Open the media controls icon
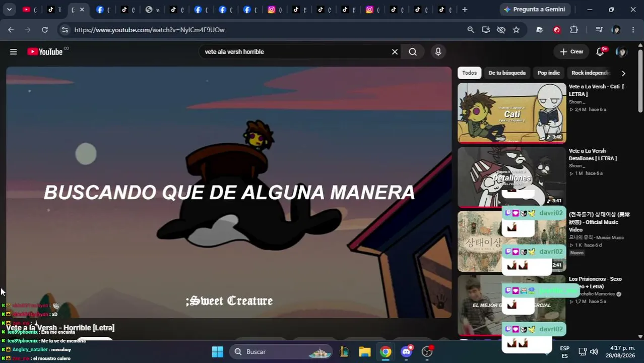This screenshot has width=644, height=363. (x=599, y=30)
